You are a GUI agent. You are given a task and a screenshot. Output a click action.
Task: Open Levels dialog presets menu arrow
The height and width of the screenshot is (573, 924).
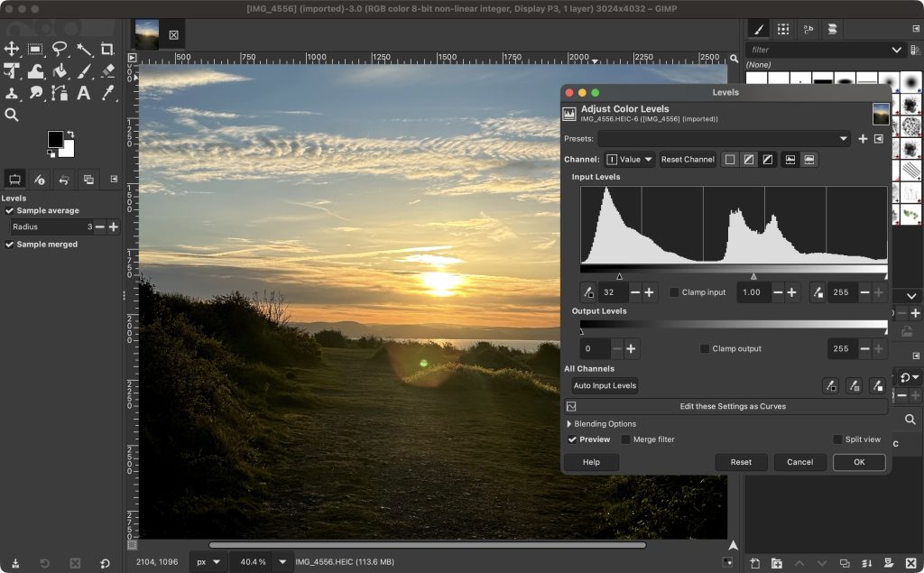879,139
